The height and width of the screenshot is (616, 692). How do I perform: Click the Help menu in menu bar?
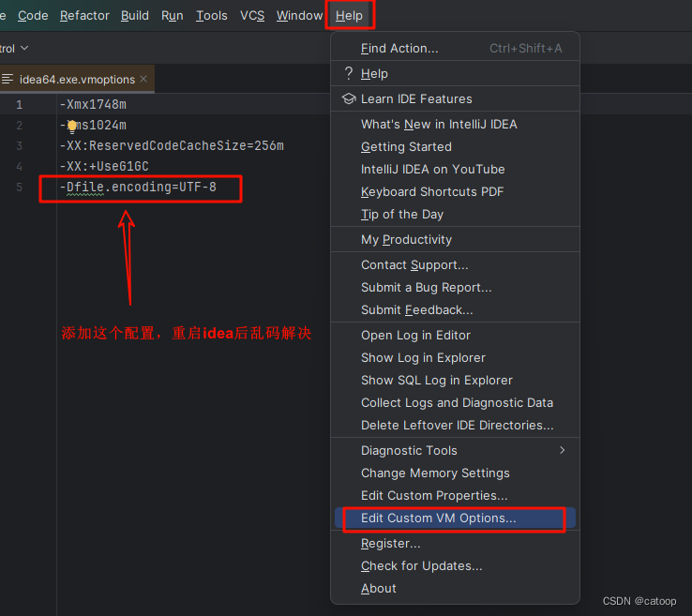click(349, 15)
